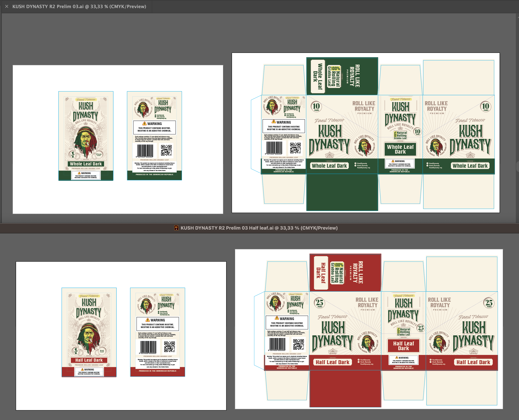
Task: Click Whole Leaf Dark banner on small green front label
Action: (x=86, y=164)
